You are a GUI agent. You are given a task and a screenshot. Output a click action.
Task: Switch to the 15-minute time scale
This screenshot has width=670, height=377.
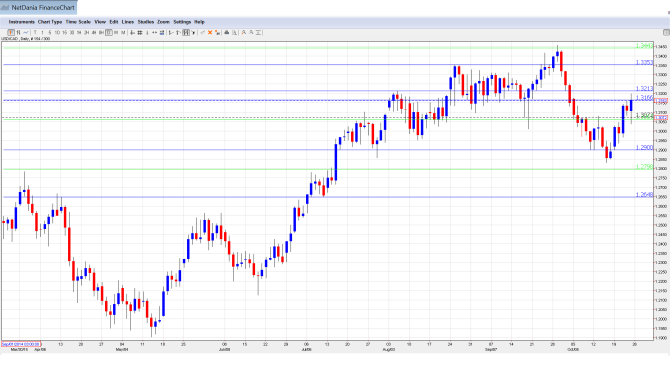coord(65,32)
